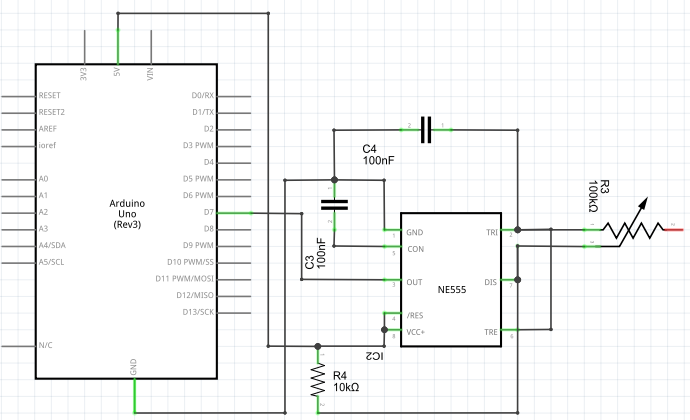Select the R4 10kΩ label text
This screenshot has height=420, width=690.
pyautogui.click(x=346, y=381)
